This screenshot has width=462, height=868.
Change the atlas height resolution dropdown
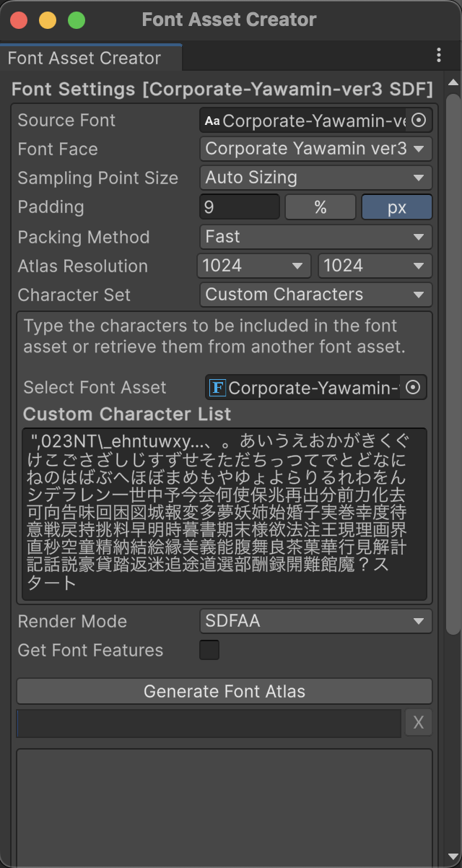(375, 266)
